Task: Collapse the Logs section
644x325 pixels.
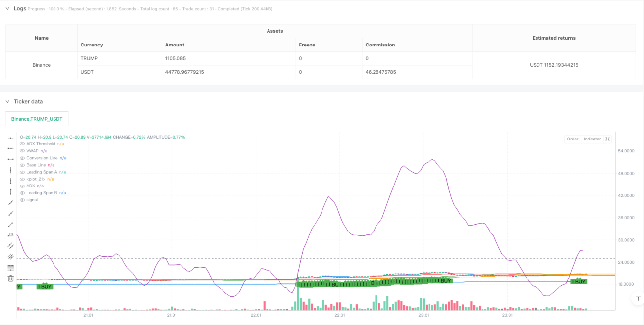Action: pos(7,8)
